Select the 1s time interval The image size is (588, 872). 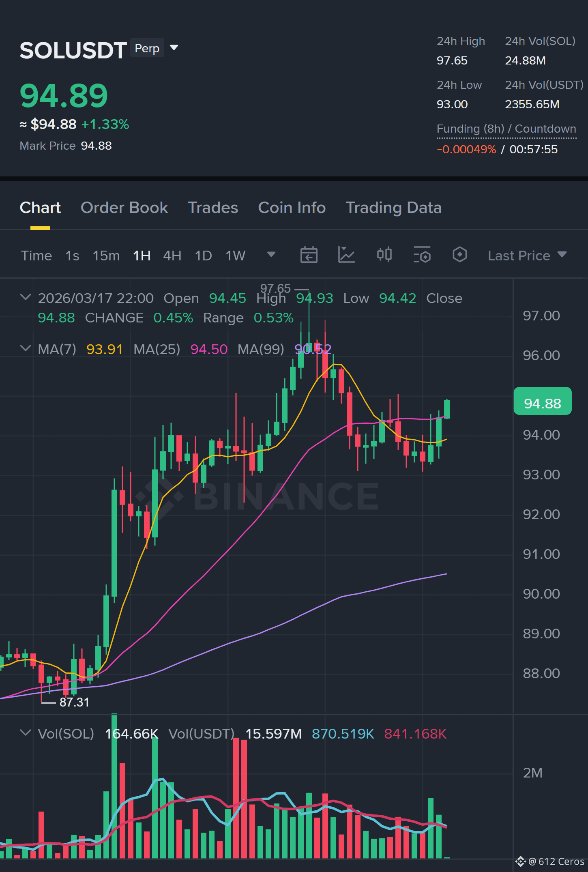[x=72, y=256]
